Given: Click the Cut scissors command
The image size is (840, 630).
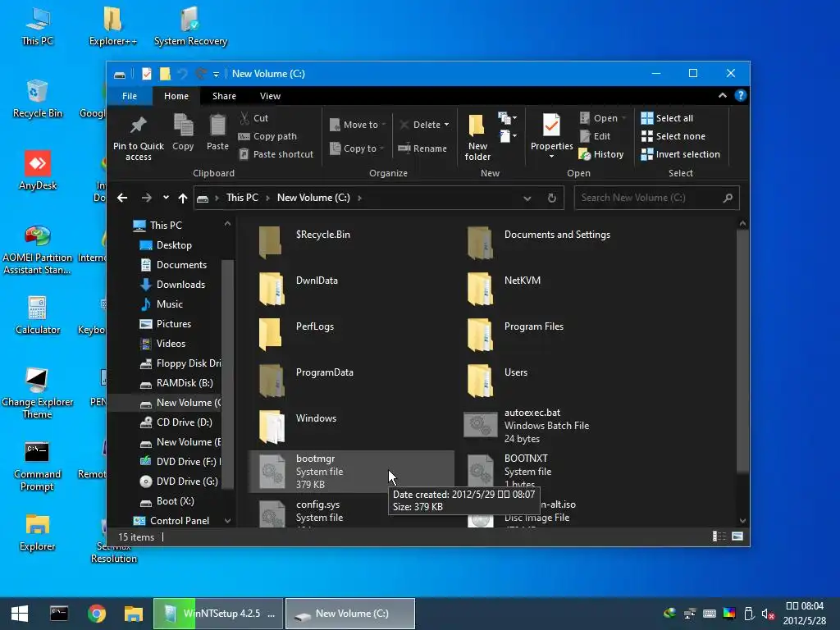Looking at the screenshot, I should click(x=254, y=118).
